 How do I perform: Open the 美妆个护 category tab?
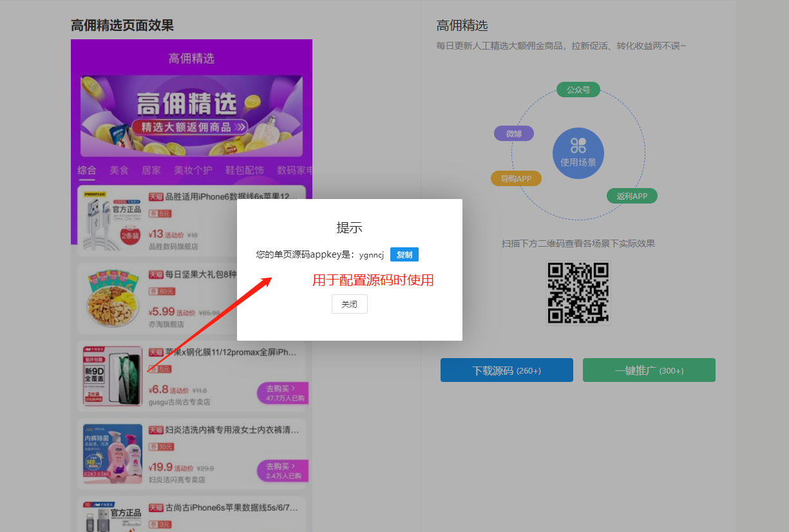click(x=193, y=171)
